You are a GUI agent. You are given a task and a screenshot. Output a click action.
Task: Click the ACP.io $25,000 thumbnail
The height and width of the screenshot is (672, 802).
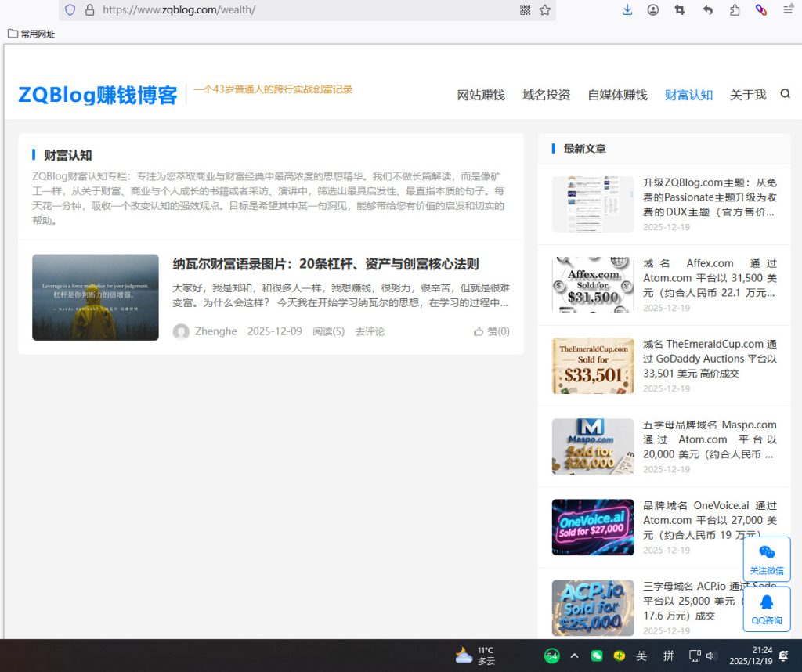[x=593, y=608]
